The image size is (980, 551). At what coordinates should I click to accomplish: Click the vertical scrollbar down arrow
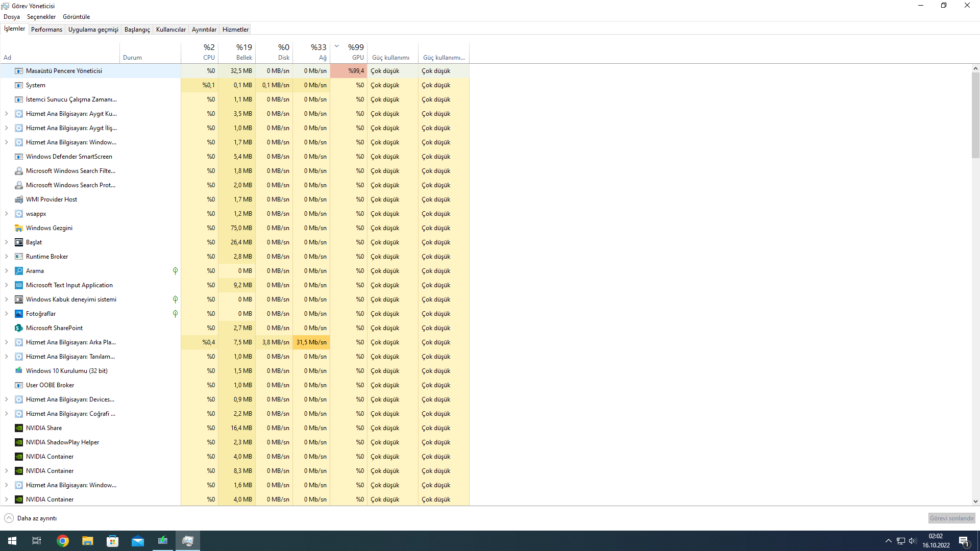click(x=975, y=502)
